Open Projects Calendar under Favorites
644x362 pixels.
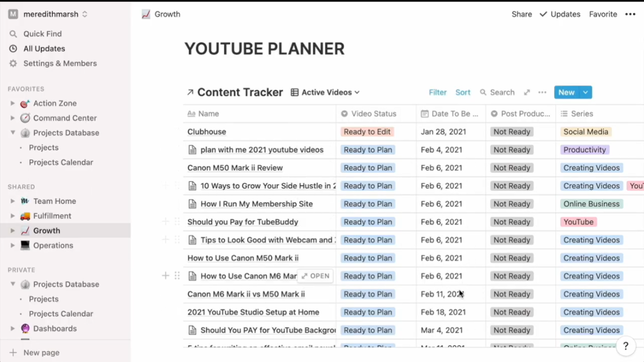[x=61, y=163]
